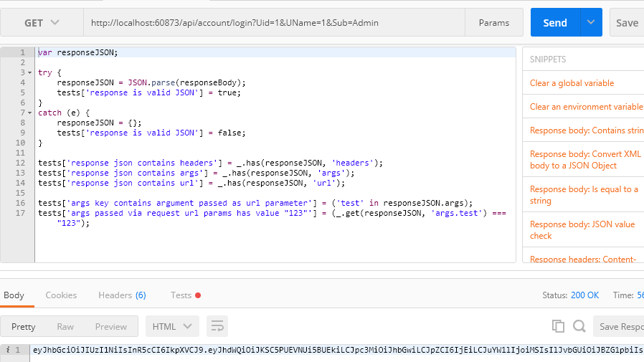This screenshot has width=644, height=362.
Task: Send the request
Action: point(555,22)
